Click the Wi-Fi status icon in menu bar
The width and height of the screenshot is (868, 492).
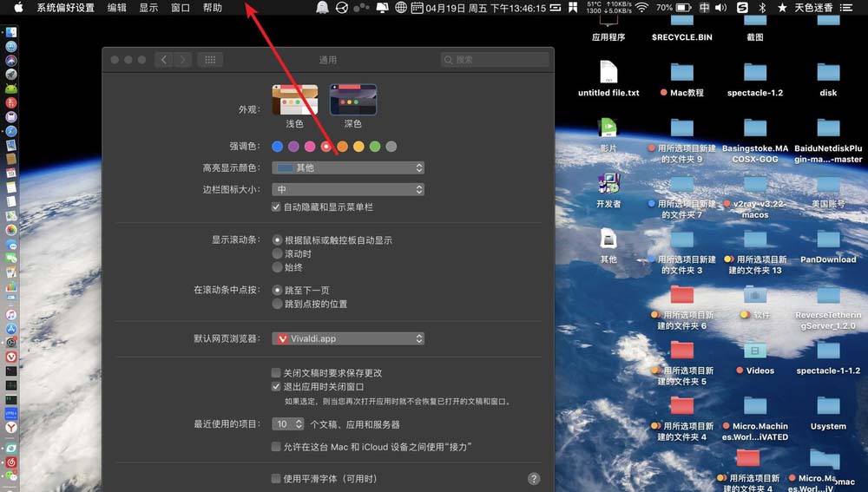[x=641, y=8]
